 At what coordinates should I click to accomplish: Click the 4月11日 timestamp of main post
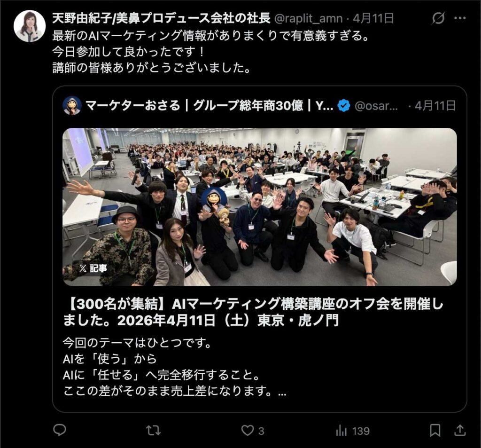[373, 18]
